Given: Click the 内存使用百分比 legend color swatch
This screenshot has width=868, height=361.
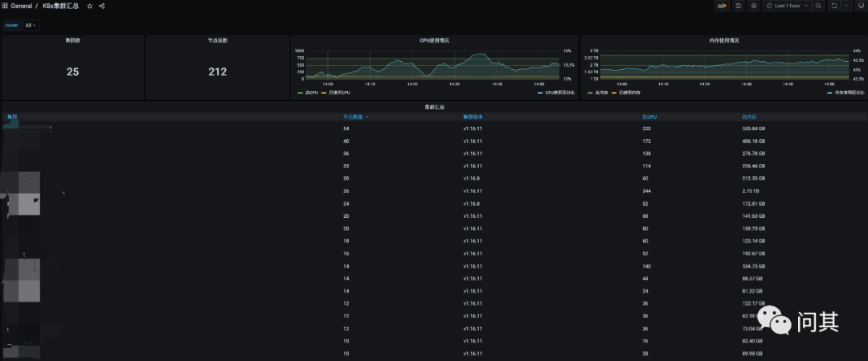Looking at the screenshot, I should pyautogui.click(x=830, y=92).
